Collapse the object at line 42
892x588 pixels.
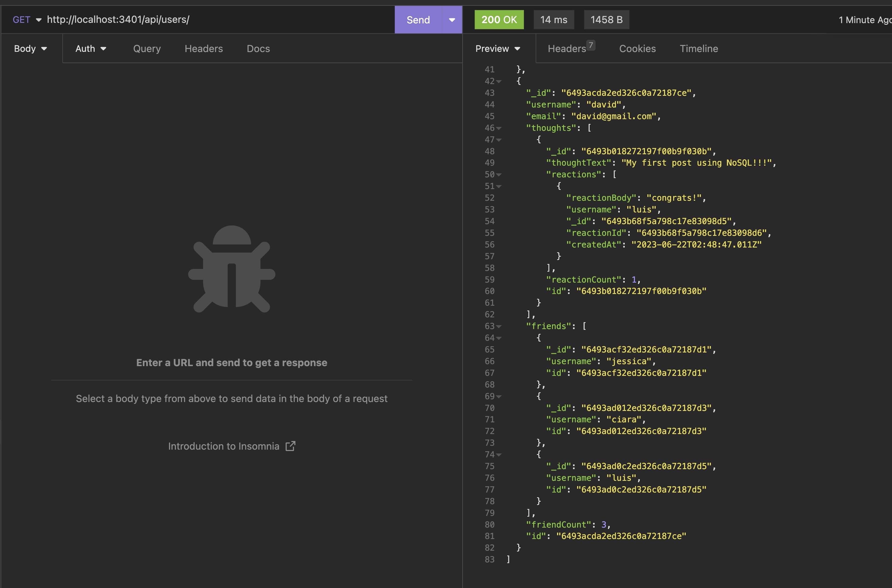(x=499, y=81)
